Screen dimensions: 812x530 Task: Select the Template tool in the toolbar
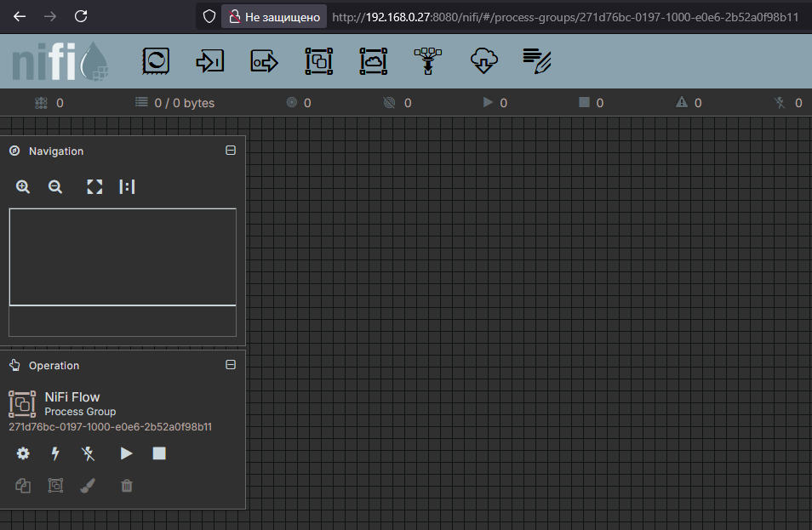(483, 60)
